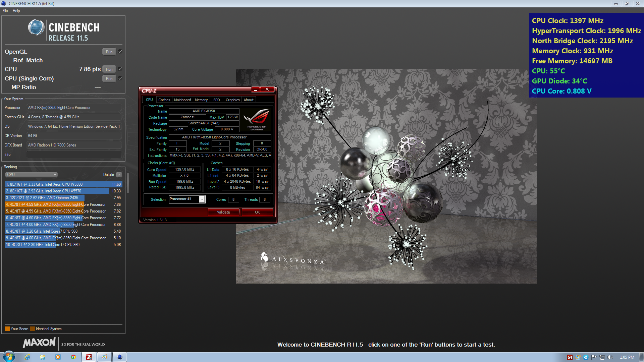Click the Show Desktop strip
644x362 pixels.
click(641, 357)
